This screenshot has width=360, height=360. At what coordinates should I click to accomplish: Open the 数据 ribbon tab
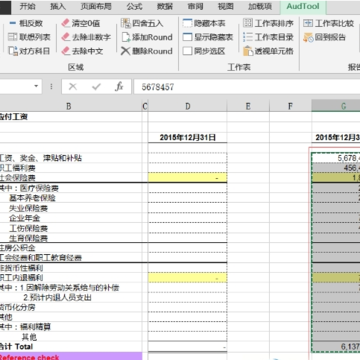165,6
